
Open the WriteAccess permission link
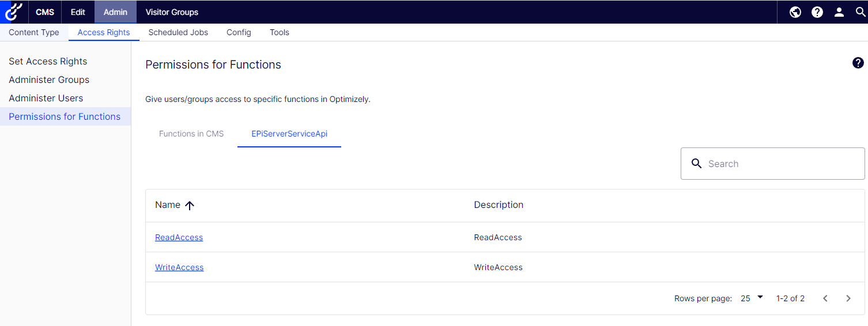coord(179,267)
